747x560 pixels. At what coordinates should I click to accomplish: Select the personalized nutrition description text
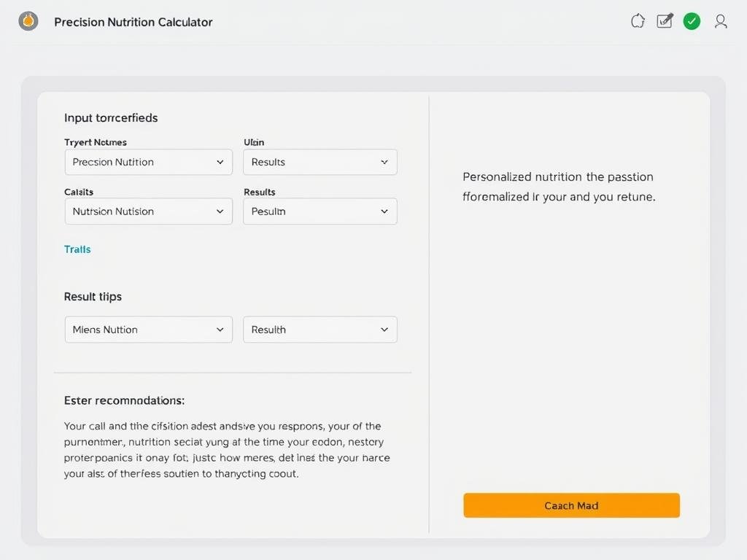tap(558, 187)
